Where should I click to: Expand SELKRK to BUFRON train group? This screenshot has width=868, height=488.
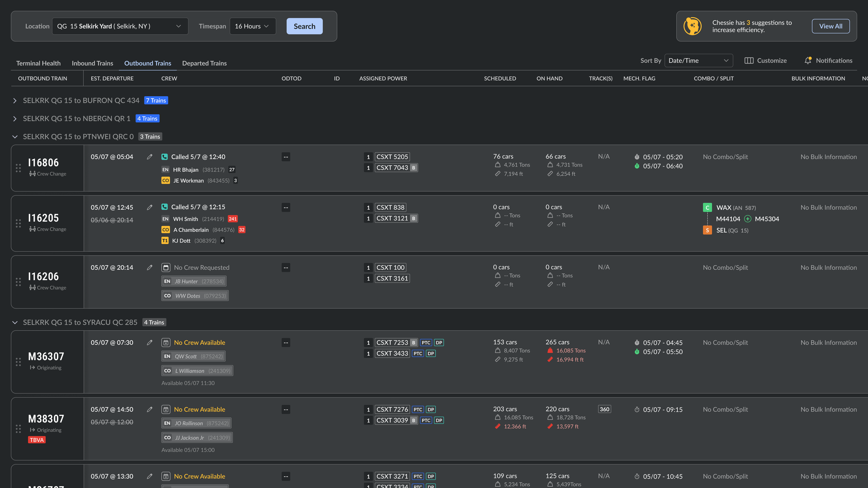(15, 101)
